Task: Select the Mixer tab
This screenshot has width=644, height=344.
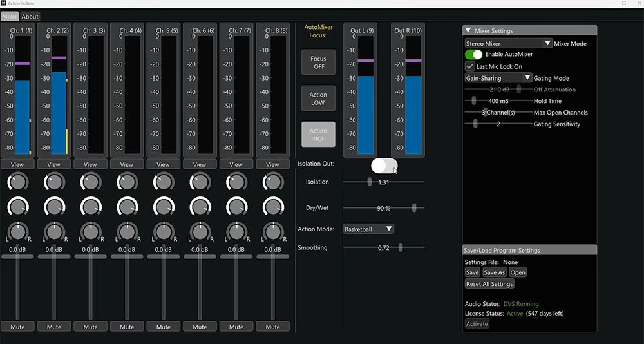Action: tap(10, 17)
